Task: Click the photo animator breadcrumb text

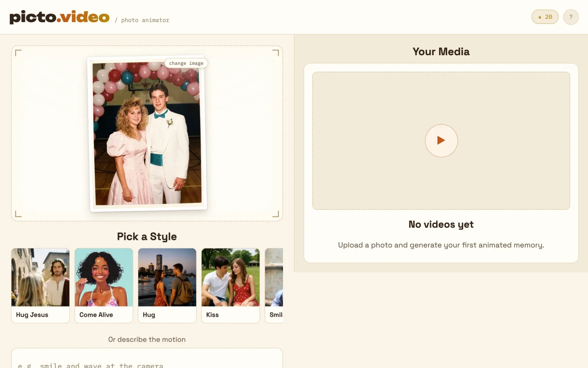Action: click(145, 20)
